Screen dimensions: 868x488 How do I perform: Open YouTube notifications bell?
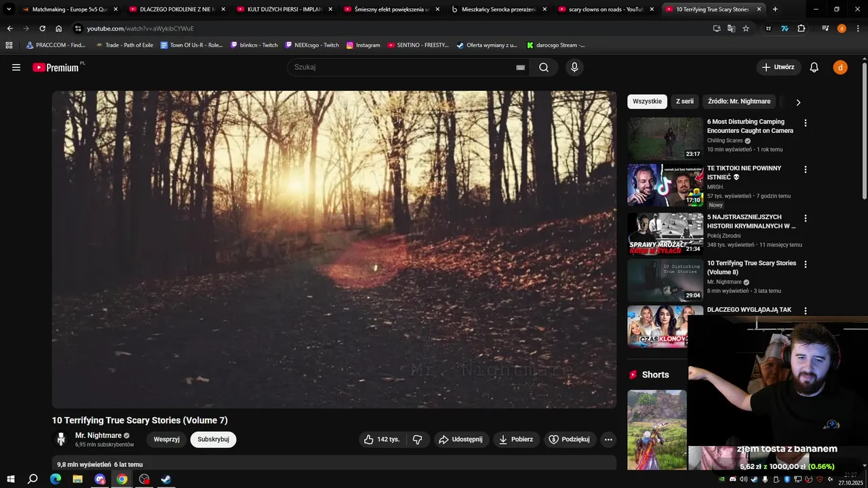tap(814, 67)
